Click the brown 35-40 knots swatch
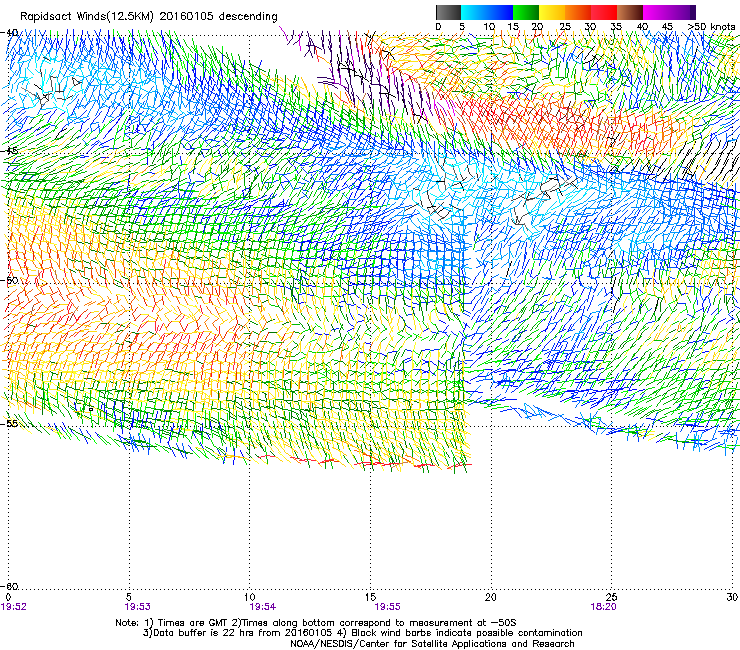Viewport: 740px width, 650px height. (630, 12)
